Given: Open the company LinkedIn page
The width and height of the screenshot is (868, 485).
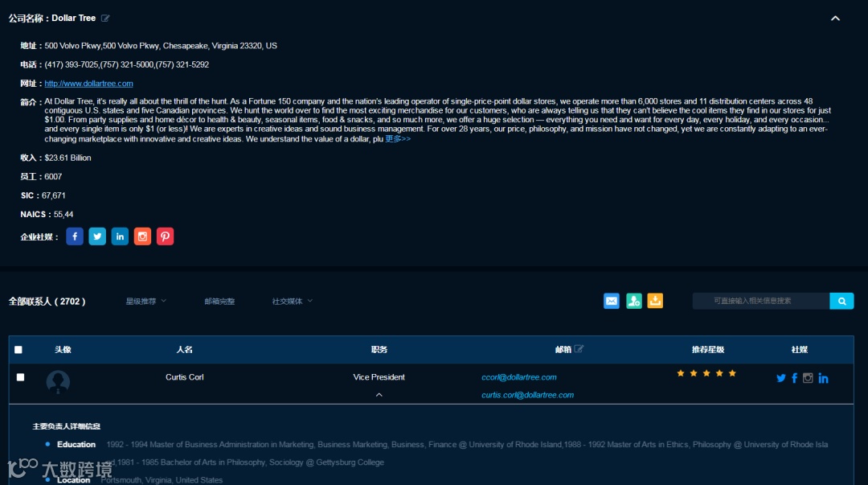Looking at the screenshot, I should (x=120, y=236).
